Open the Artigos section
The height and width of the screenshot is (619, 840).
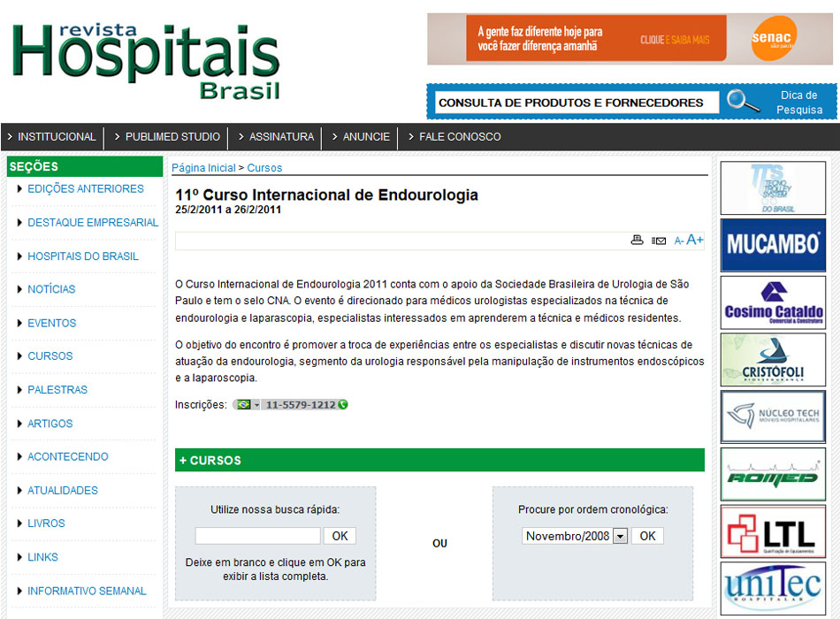coord(50,424)
